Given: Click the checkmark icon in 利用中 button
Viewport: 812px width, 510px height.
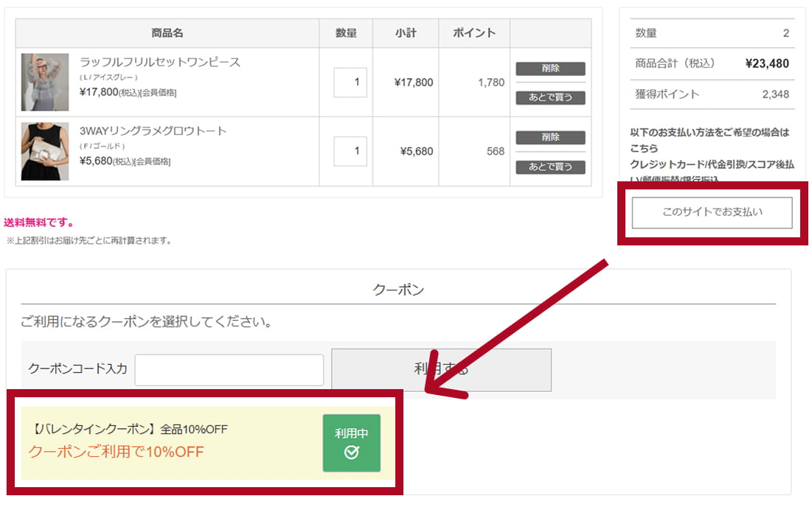Looking at the screenshot, I should [x=352, y=453].
